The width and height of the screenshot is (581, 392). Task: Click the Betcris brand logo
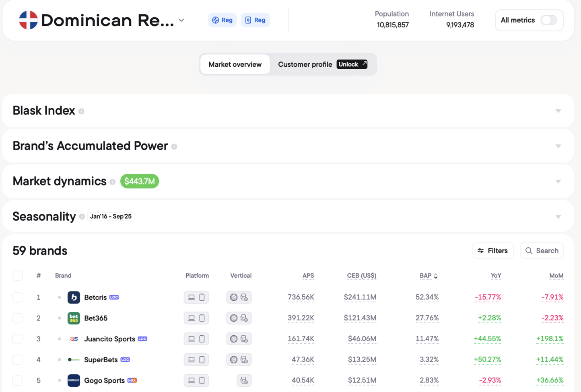[x=74, y=298]
